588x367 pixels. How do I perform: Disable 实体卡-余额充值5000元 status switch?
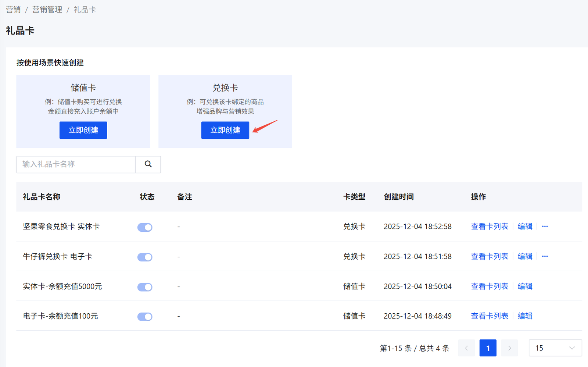pyautogui.click(x=145, y=287)
